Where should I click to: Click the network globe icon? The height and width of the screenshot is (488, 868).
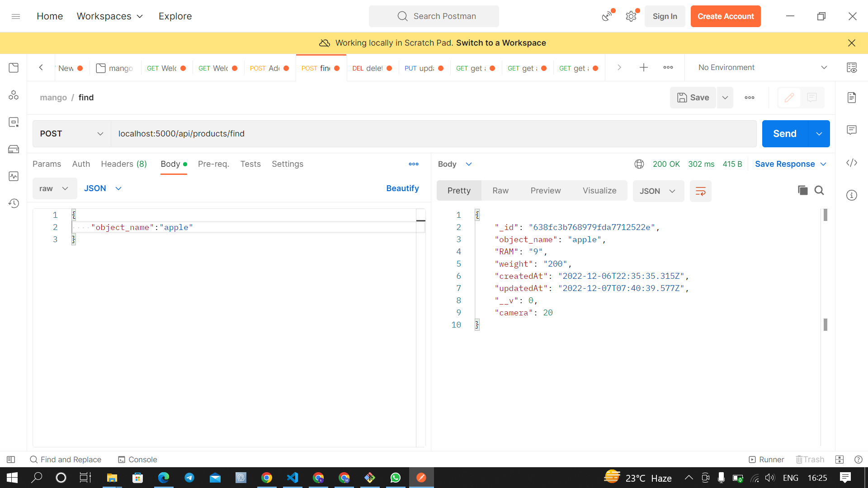(639, 164)
